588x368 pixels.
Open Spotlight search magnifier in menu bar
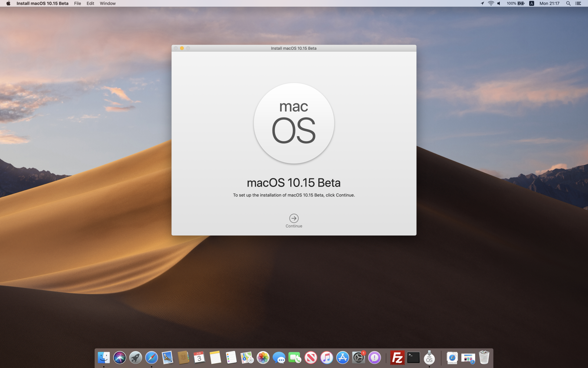point(568,3)
